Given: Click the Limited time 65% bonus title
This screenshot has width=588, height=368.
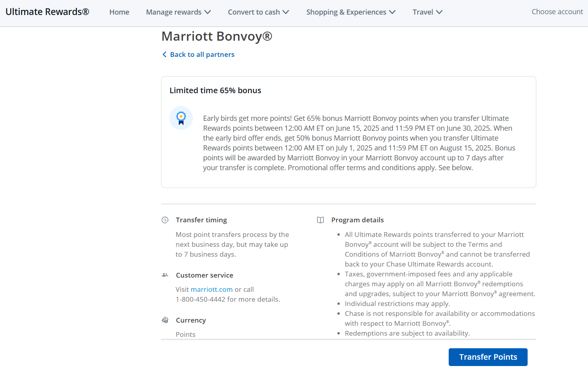Looking at the screenshot, I should (x=215, y=90).
